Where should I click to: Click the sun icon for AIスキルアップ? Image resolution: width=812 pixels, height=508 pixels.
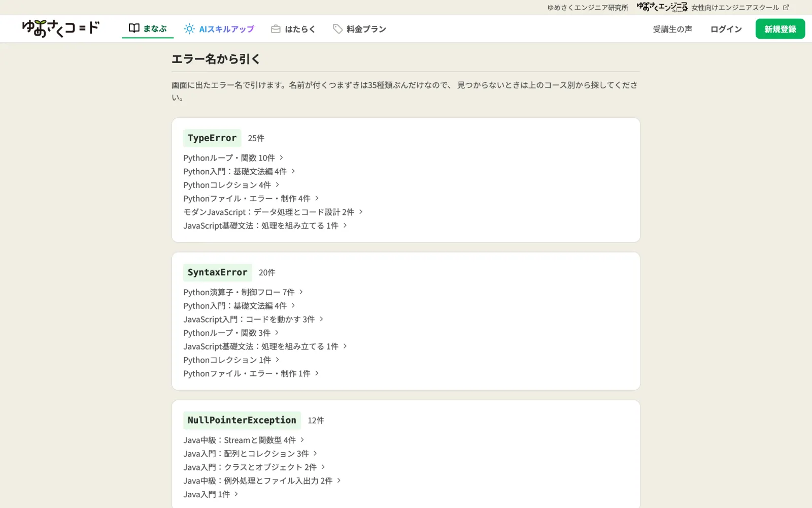click(x=189, y=29)
